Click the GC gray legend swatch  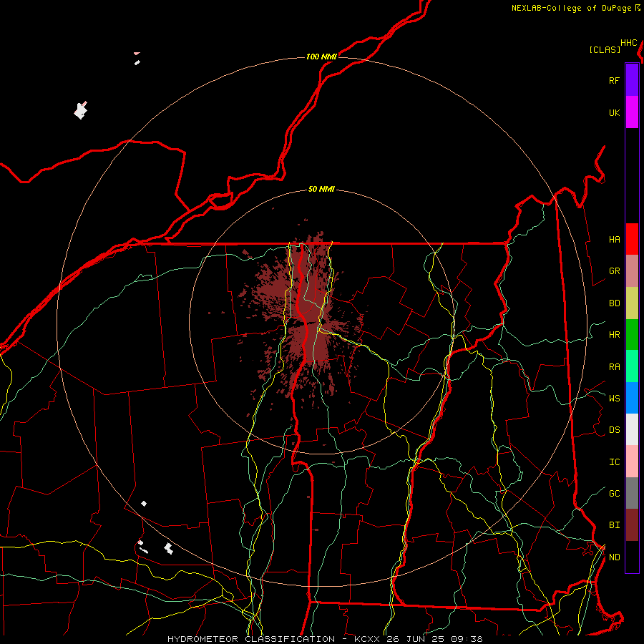pos(632,493)
